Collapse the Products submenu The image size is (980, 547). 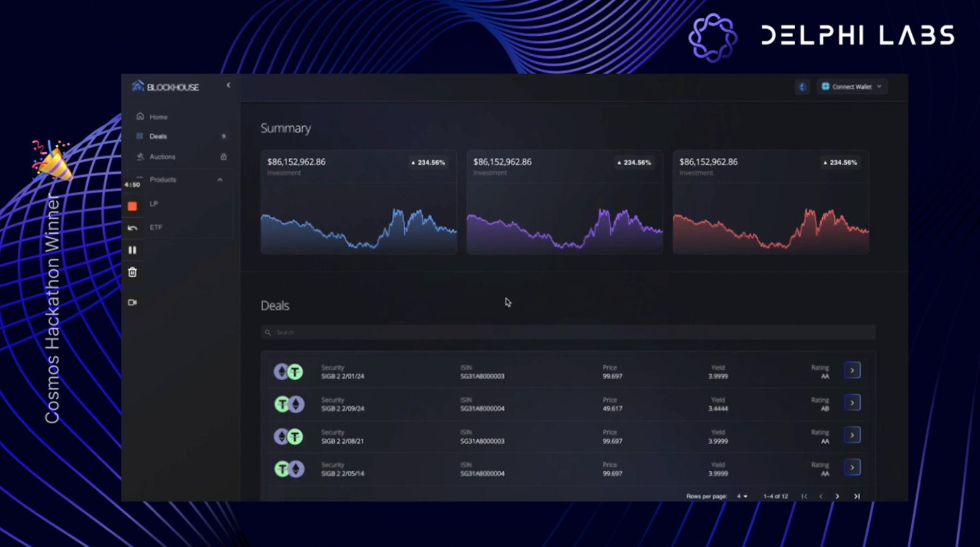click(220, 179)
